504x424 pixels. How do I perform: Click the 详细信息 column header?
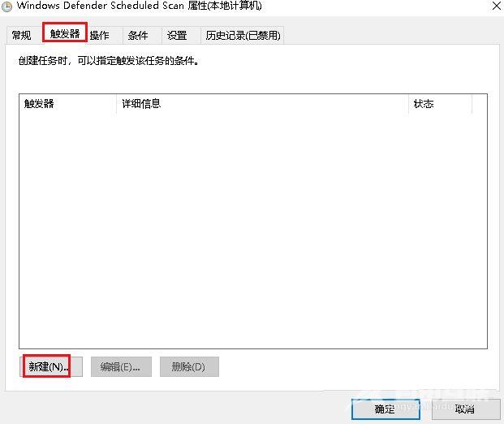point(262,104)
